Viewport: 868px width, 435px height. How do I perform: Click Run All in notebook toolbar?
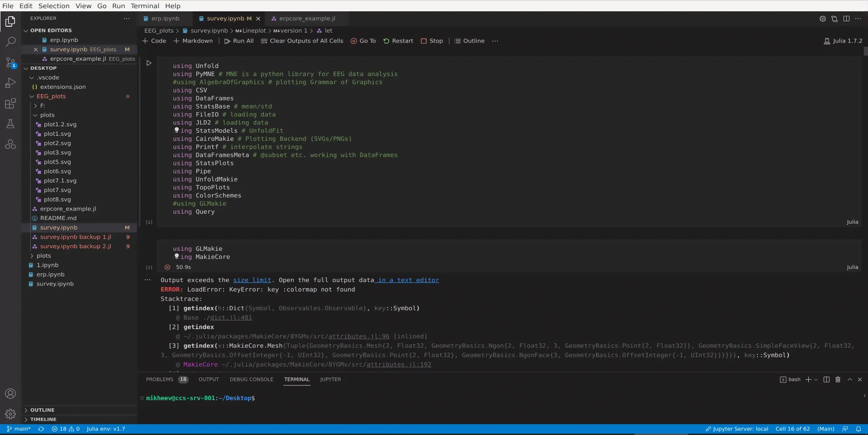coord(239,41)
